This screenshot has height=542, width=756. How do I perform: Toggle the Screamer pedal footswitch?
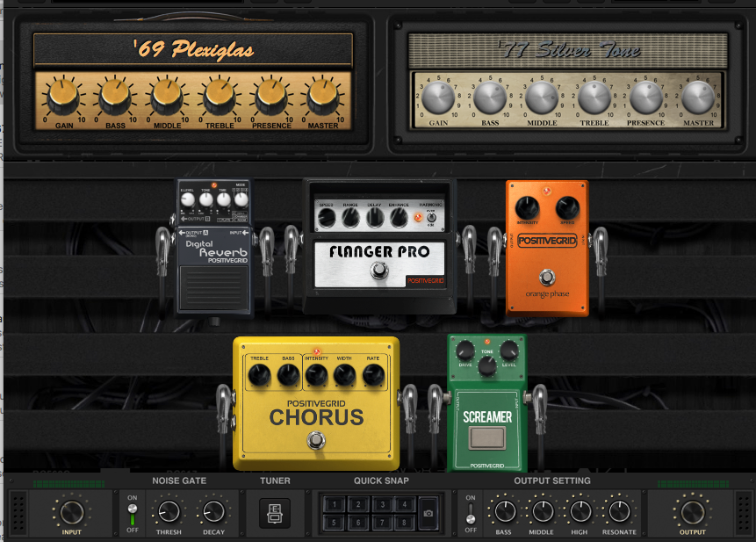tap(487, 437)
